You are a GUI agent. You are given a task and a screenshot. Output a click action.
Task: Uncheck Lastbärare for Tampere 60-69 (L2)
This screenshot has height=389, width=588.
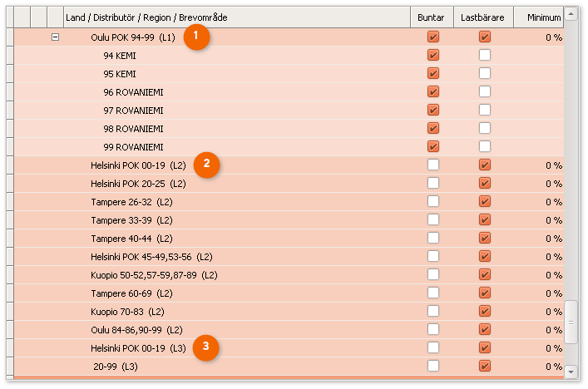click(x=485, y=293)
